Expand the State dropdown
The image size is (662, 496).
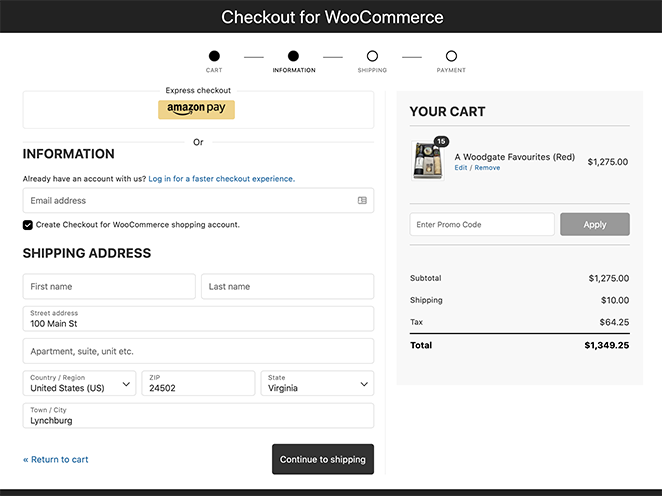click(317, 383)
